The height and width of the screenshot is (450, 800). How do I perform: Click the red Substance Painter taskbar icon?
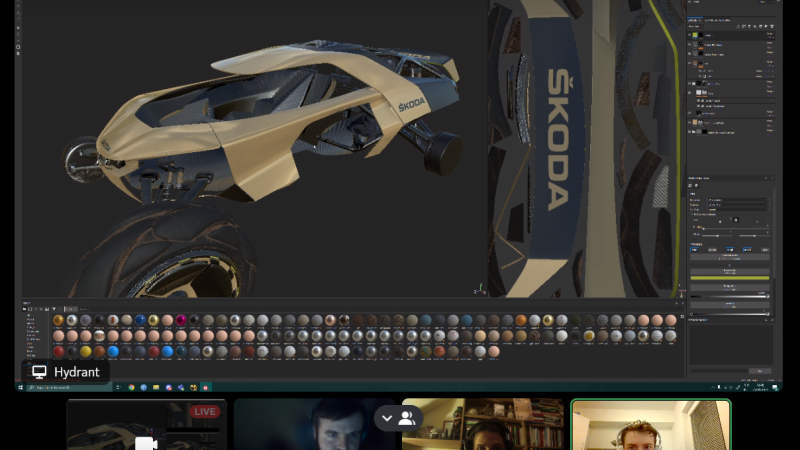[206, 387]
